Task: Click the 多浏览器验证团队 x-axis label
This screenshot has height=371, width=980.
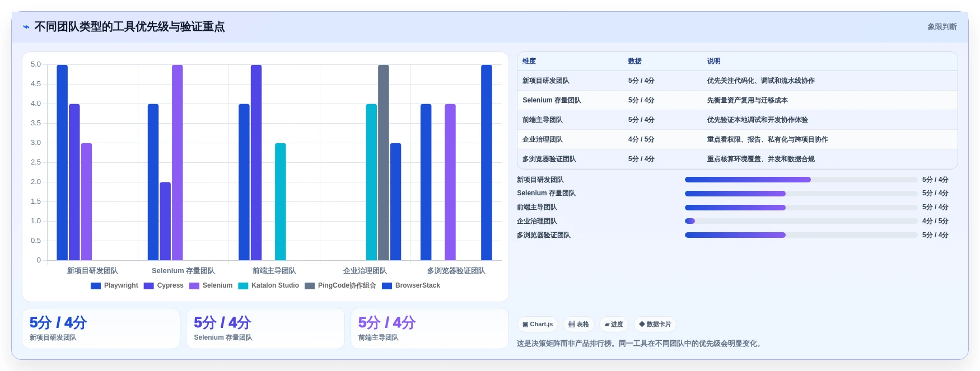Action: click(456, 271)
